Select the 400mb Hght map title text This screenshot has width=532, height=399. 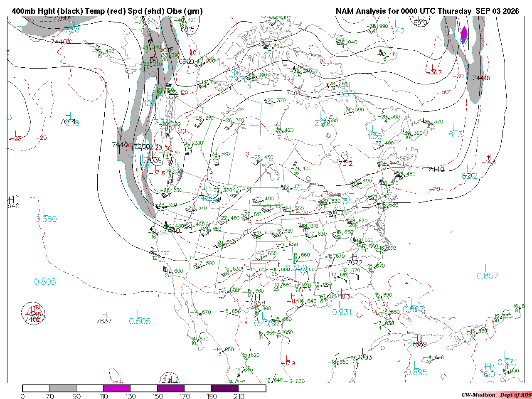click(x=107, y=11)
